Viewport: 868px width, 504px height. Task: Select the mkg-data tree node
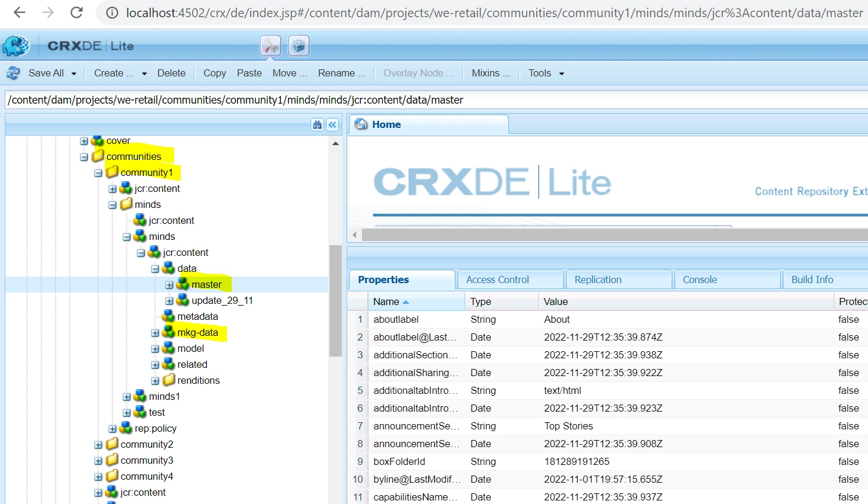197,332
